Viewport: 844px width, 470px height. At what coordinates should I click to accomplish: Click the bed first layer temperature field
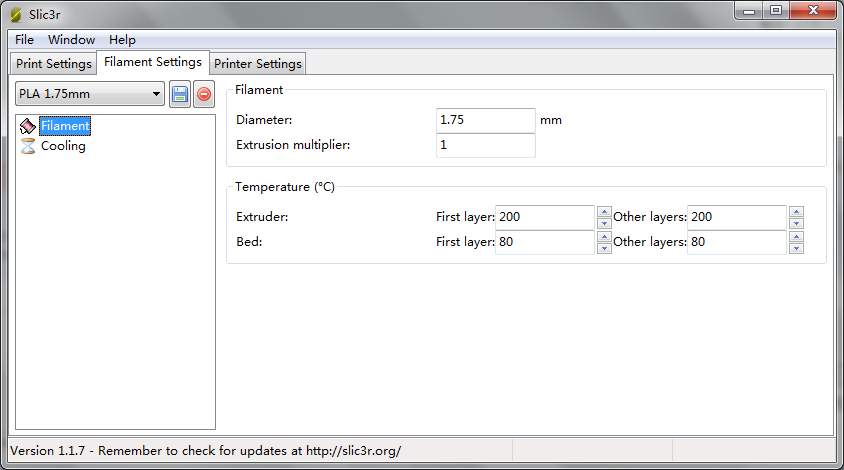(x=545, y=242)
